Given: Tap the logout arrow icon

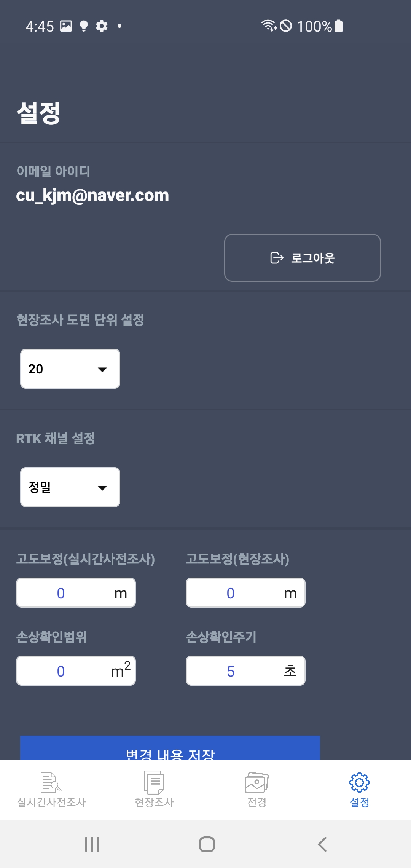Looking at the screenshot, I should (277, 258).
